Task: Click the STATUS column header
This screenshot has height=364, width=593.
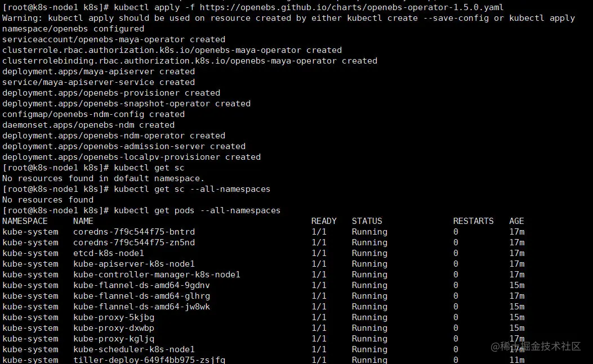Action: click(367, 222)
